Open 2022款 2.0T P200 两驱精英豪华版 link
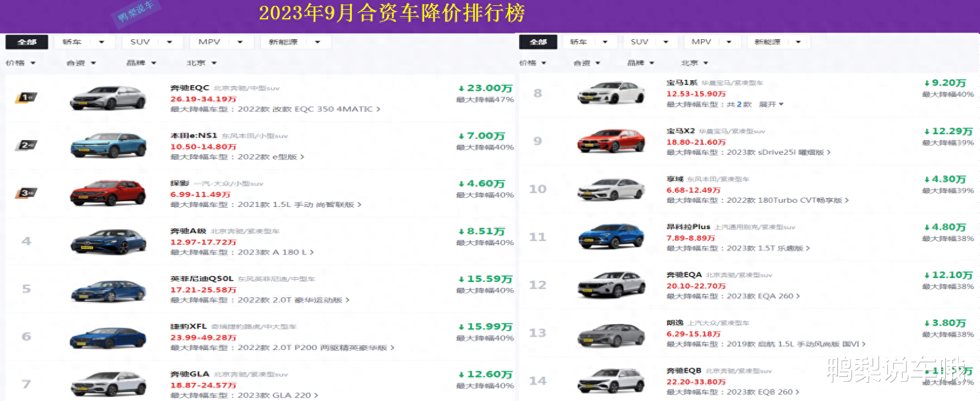This screenshot has height=401, width=980. click(316, 348)
